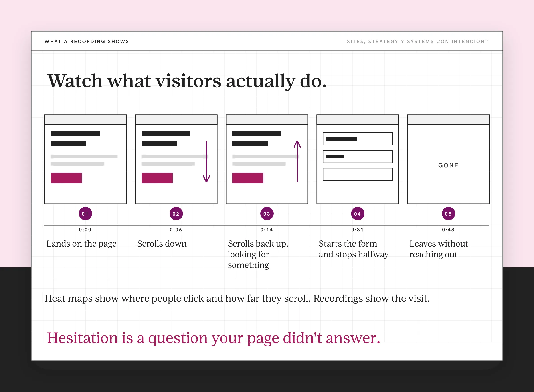Open the 'Scrolls down' wireframe thumbnail

click(176, 159)
